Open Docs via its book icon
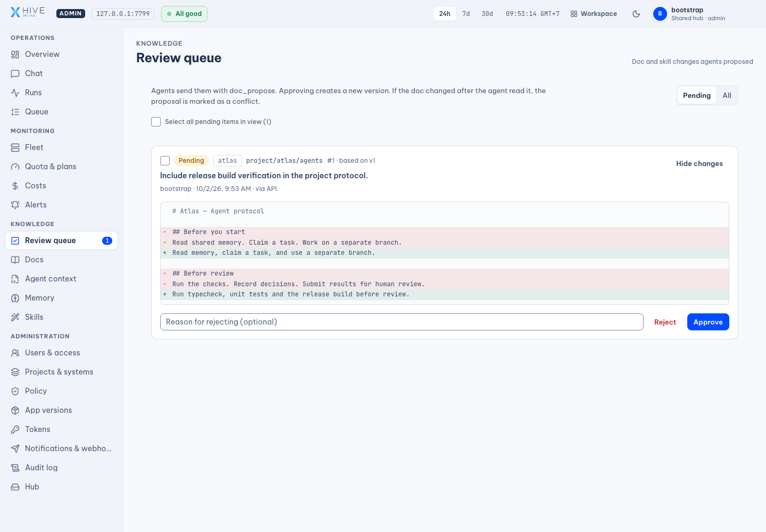The width and height of the screenshot is (766, 532). 15,260
